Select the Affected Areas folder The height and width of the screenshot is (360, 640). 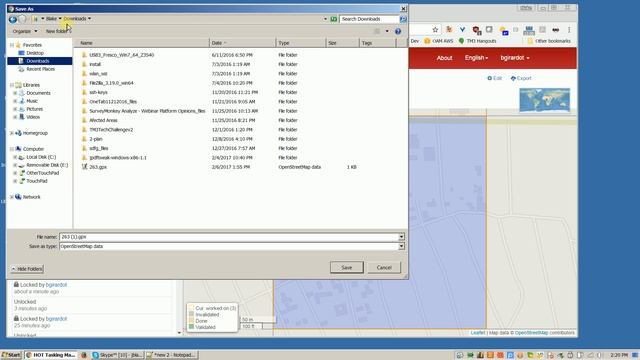(103, 120)
